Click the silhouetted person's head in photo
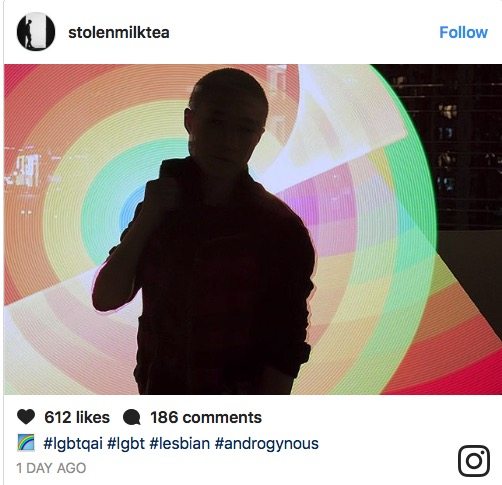This screenshot has width=502, height=485. (x=227, y=113)
